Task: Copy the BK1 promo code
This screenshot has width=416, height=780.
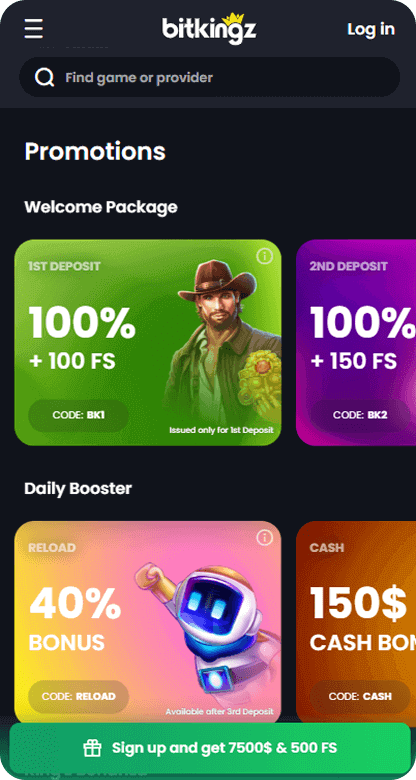Action: pyautogui.click(x=79, y=415)
